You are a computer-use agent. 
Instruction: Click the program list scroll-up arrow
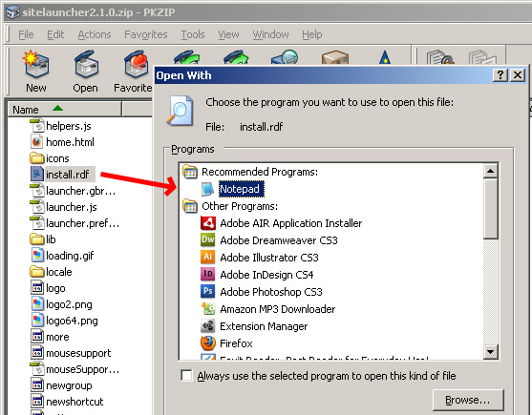click(x=491, y=171)
